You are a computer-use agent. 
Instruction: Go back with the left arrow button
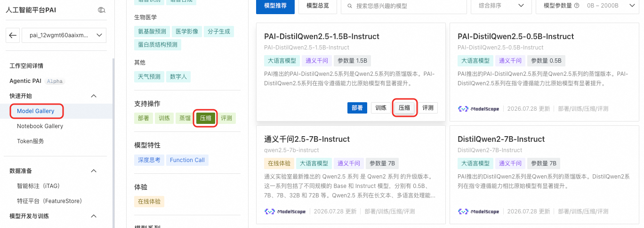[x=12, y=35]
